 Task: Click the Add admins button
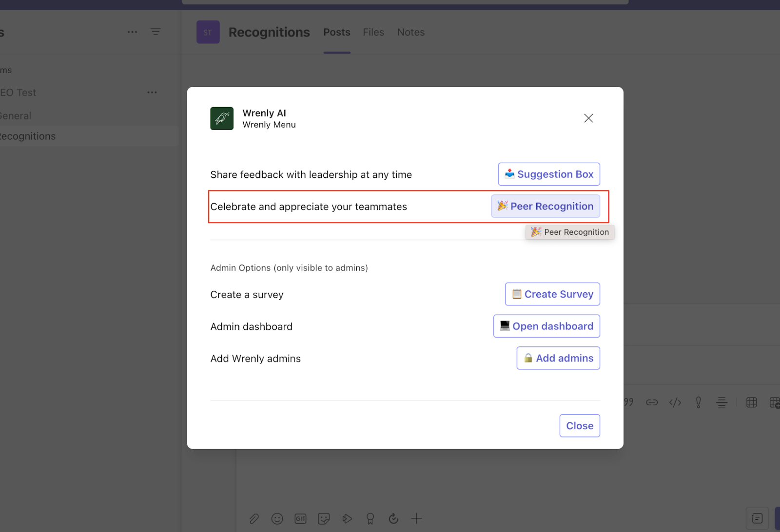[558, 358]
